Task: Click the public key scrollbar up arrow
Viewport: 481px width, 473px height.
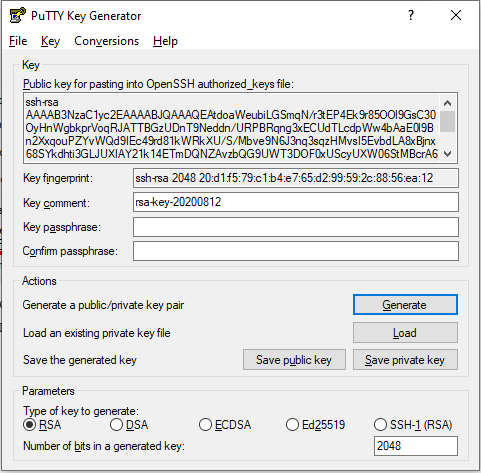Action: (x=448, y=103)
